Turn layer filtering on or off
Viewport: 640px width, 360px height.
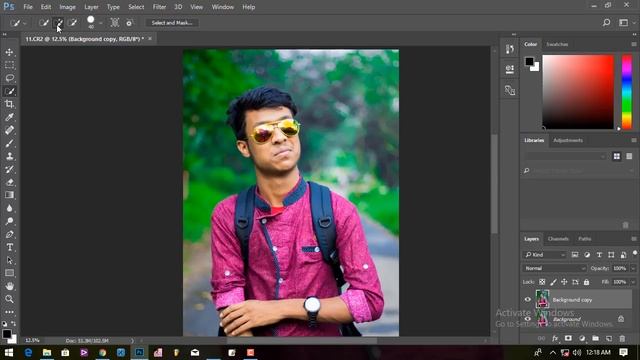tap(635, 253)
